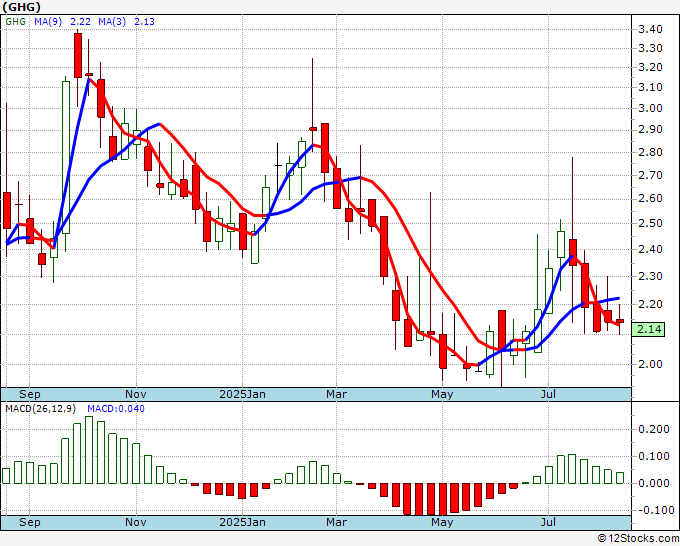Click the MA(3) value 2.13
The image size is (680, 546).
pyautogui.click(x=144, y=22)
